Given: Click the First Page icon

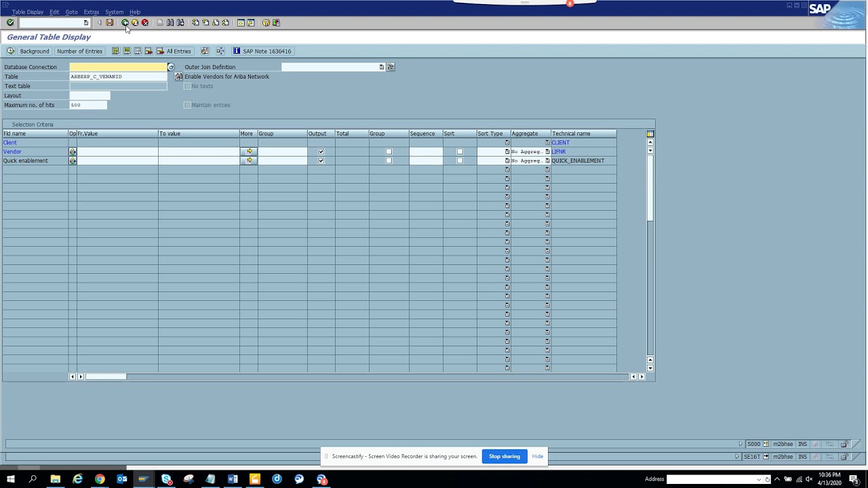Looking at the screenshot, I should (195, 22).
